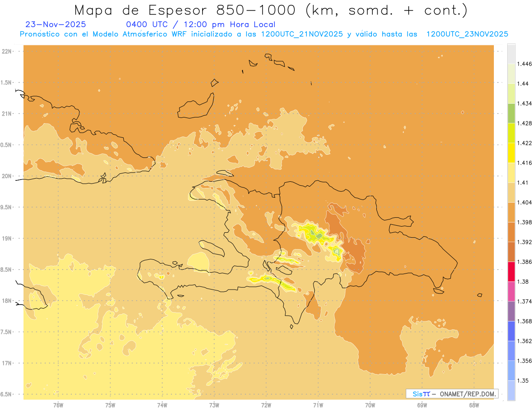Click the '19N' latitude label
This screenshot has height=411, width=532.
[7, 239]
